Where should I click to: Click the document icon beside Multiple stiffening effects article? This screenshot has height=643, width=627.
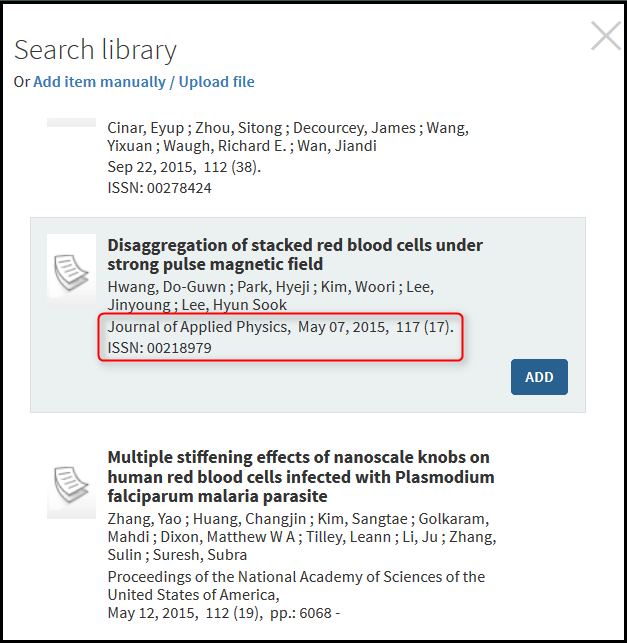pyautogui.click(x=72, y=484)
